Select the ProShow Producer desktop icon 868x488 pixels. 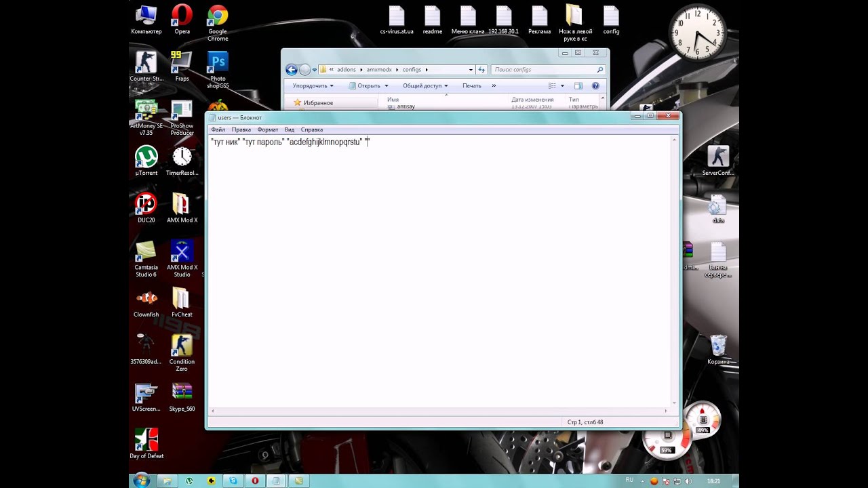[182, 117]
